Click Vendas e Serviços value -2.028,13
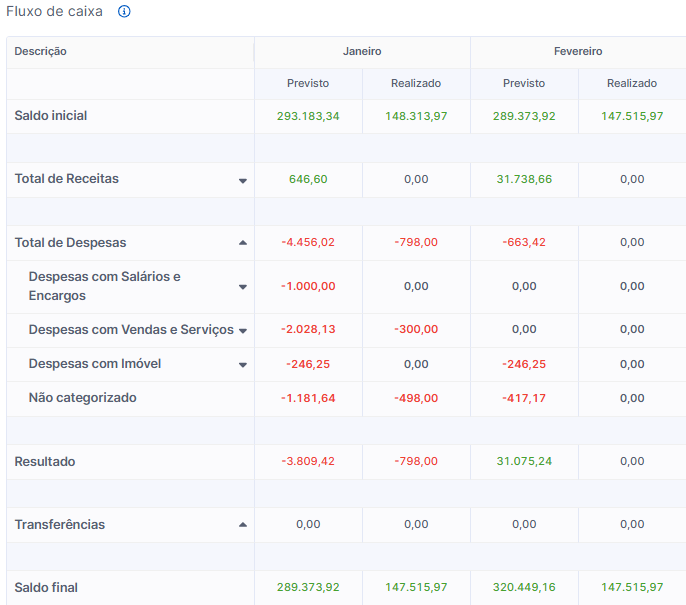This screenshot has height=605, width=686. pyautogui.click(x=308, y=329)
